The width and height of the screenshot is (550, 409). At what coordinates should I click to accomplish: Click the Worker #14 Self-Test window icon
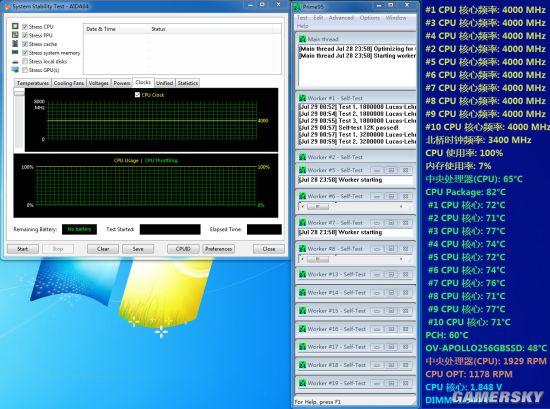tap(302, 293)
